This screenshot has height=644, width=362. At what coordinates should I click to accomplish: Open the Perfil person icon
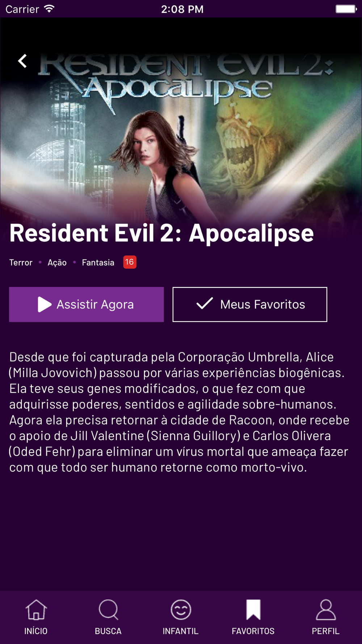[x=326, y=610]
